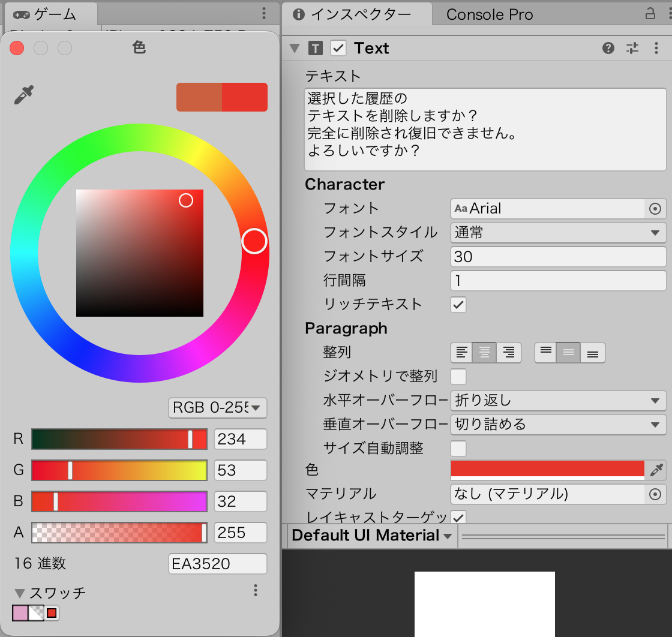Click the Text component help icon
This screenshot has width=672, height=637.
608,48
